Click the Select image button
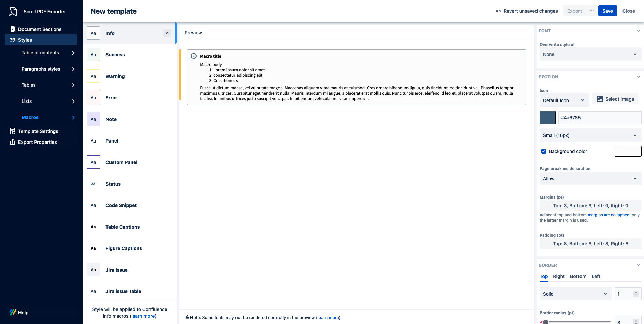This screenshot has height=324, width=644. point(615,99)
